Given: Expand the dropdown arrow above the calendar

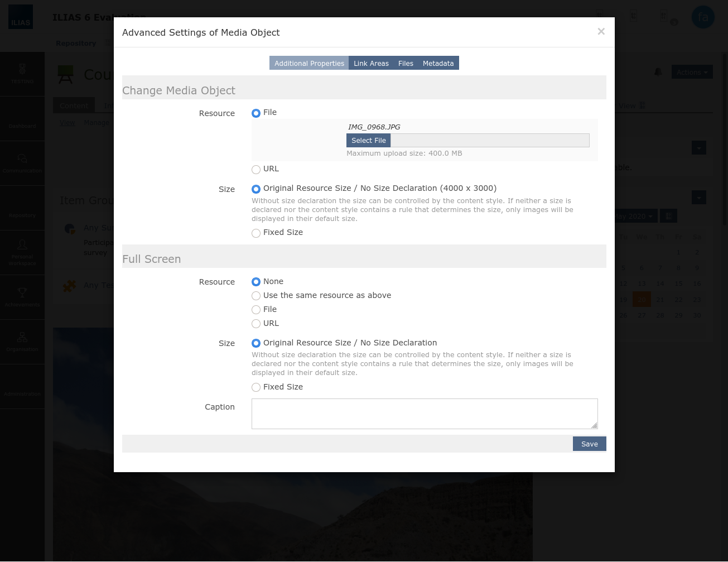Looking at the screenshot, I should (698, 197).
